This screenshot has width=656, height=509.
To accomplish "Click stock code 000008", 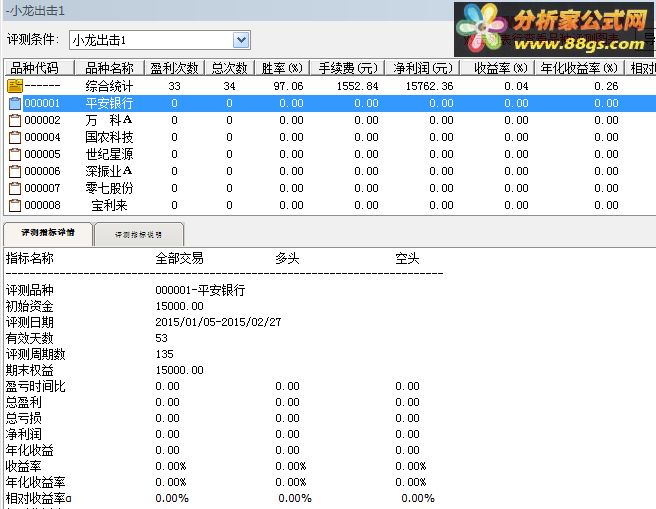I will pyautogui.click(x=42, y=205).
